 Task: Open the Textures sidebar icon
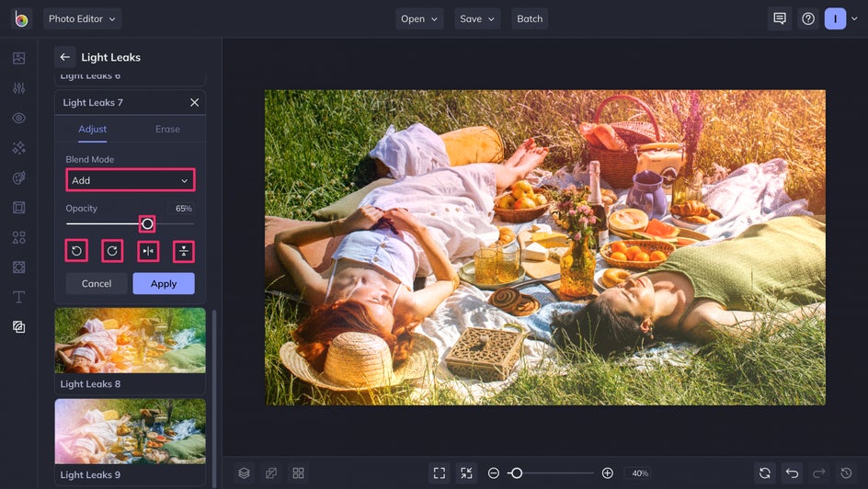pos(18,327)
